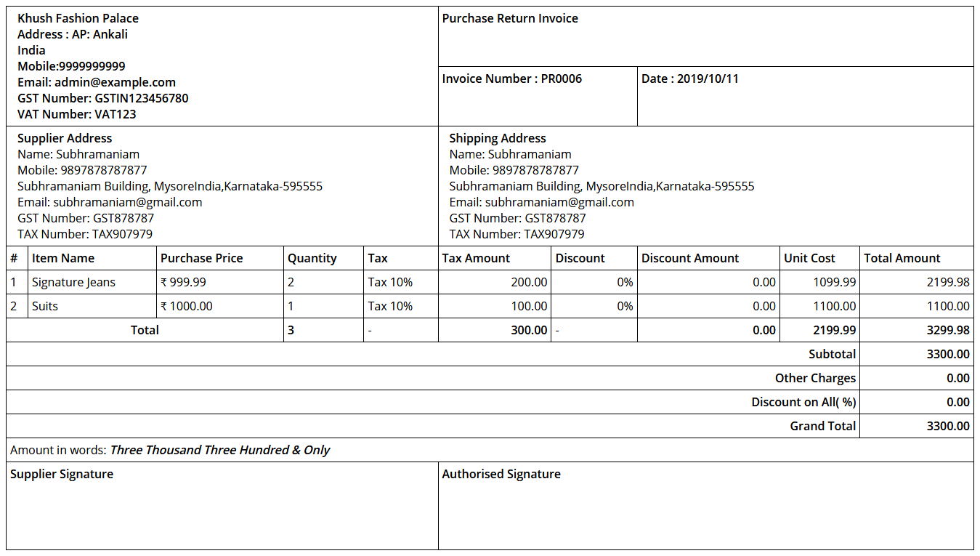The image size is (980, 556).
Task: Click the 2199.98 total amount cell
Action: [947, 282]
